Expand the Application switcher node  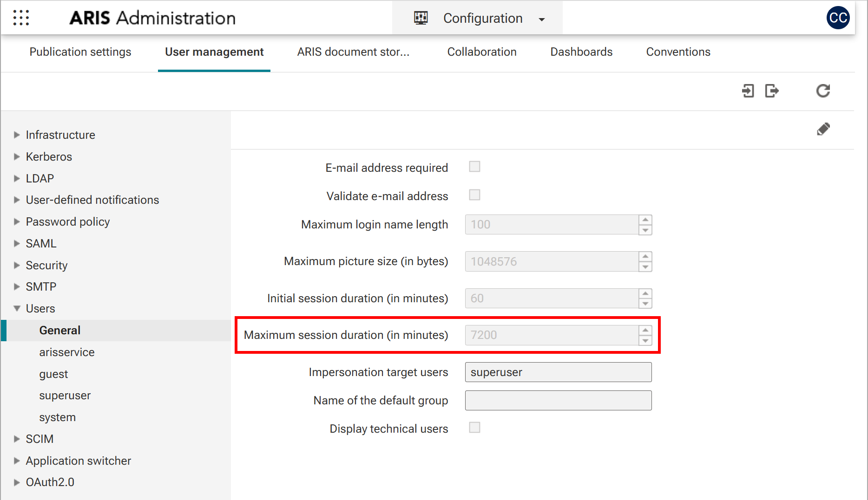17,461
